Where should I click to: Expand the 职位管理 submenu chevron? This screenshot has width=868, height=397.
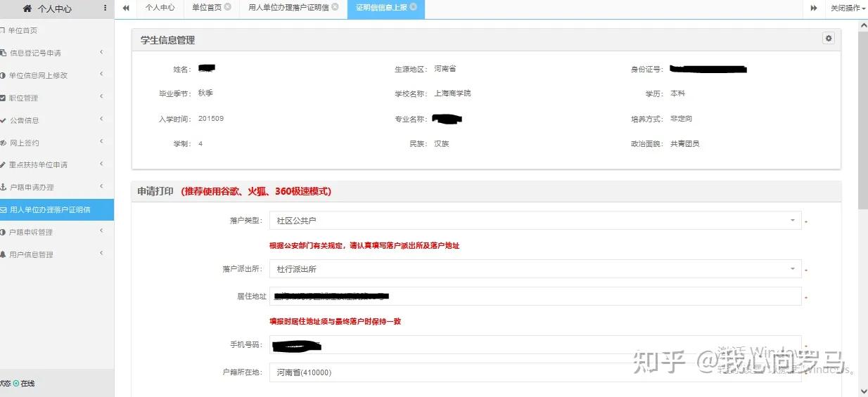(102, 97)
